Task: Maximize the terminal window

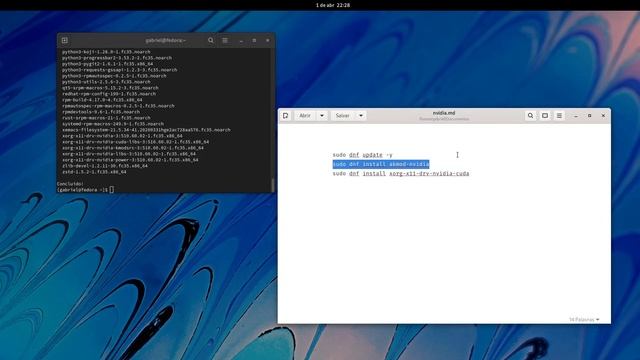Action: coord(254,40)
